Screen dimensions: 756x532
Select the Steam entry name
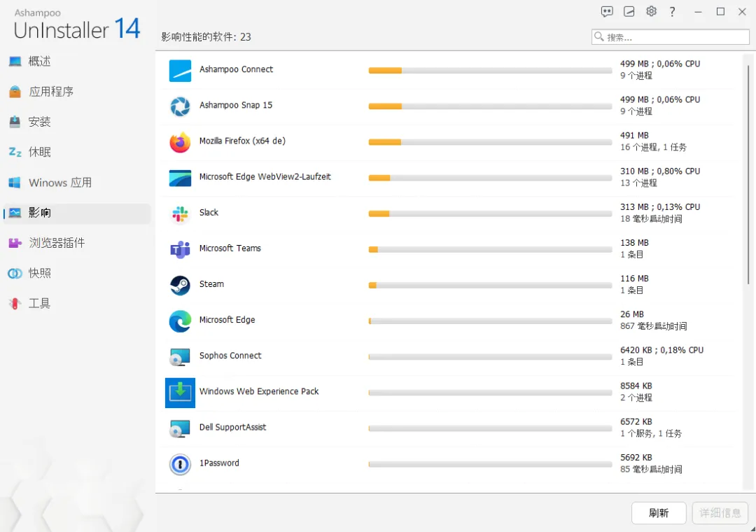tap(211, 284)
